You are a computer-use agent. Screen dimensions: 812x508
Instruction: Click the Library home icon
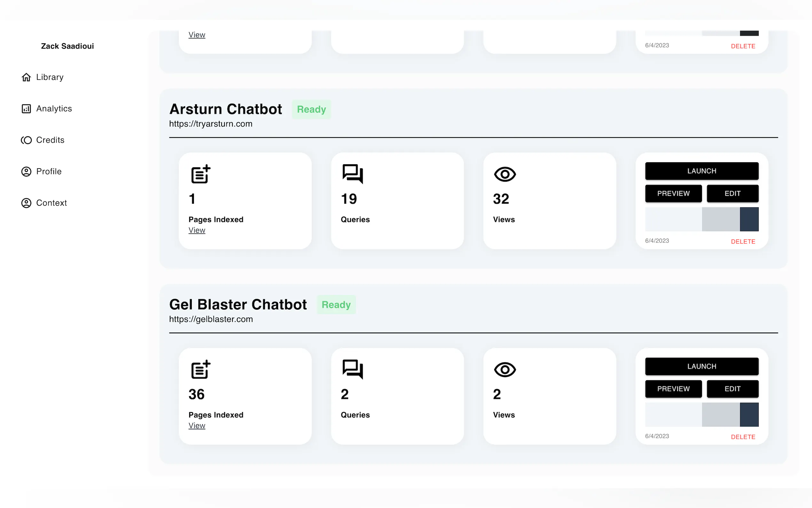pyautogui.click(x=26, y=77)
